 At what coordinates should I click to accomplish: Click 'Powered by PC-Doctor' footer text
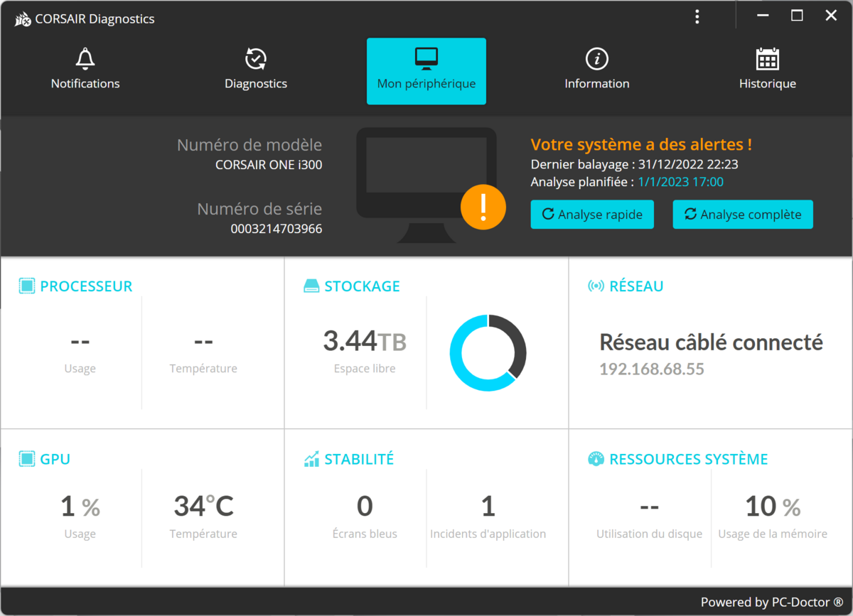point(771,602)
